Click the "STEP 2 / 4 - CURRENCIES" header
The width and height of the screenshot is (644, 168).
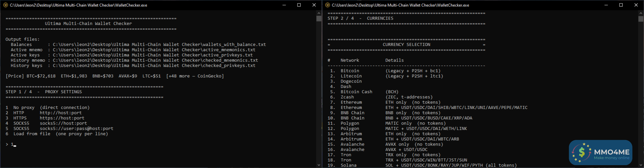(x=361, y=18)
